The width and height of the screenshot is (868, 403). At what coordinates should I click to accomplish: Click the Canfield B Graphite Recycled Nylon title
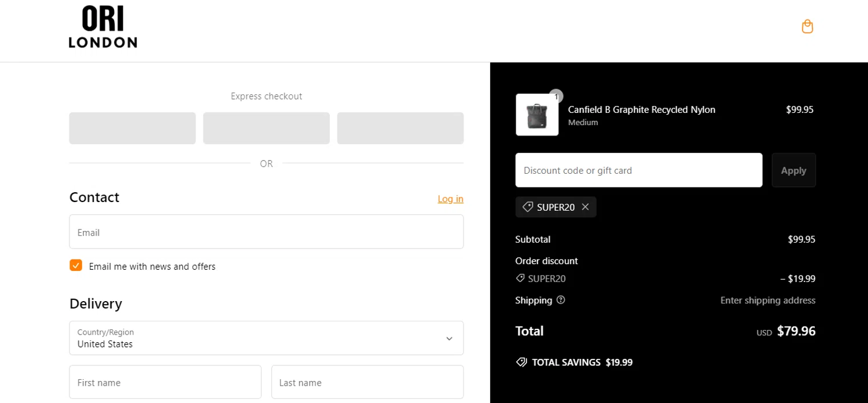coord(642,109)
